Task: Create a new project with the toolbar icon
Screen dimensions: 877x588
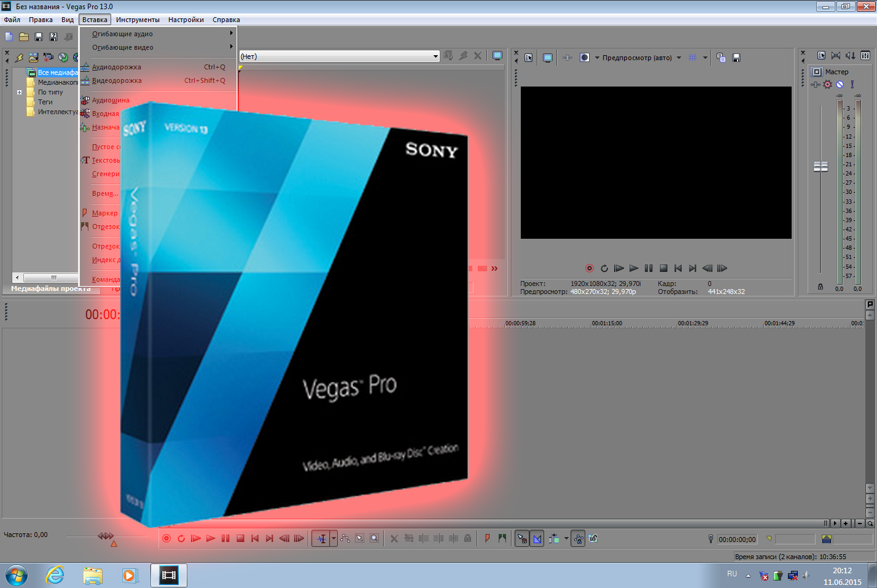Action: tap(9, 37)
